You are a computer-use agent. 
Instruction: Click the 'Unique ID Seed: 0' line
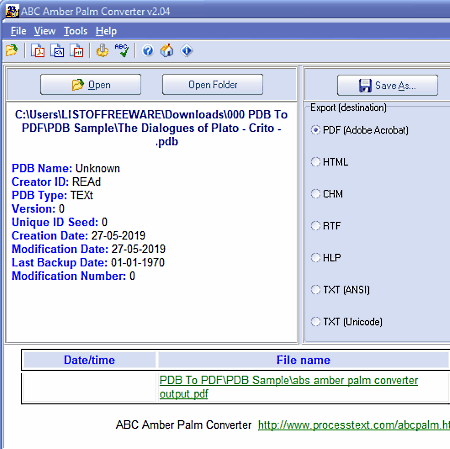pyautogui.click(x=60, y=222)
